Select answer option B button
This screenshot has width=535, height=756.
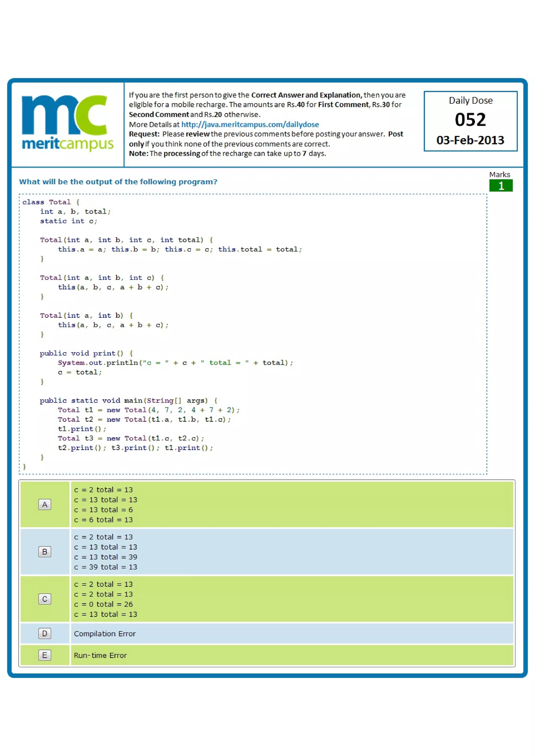click(45, 551)
